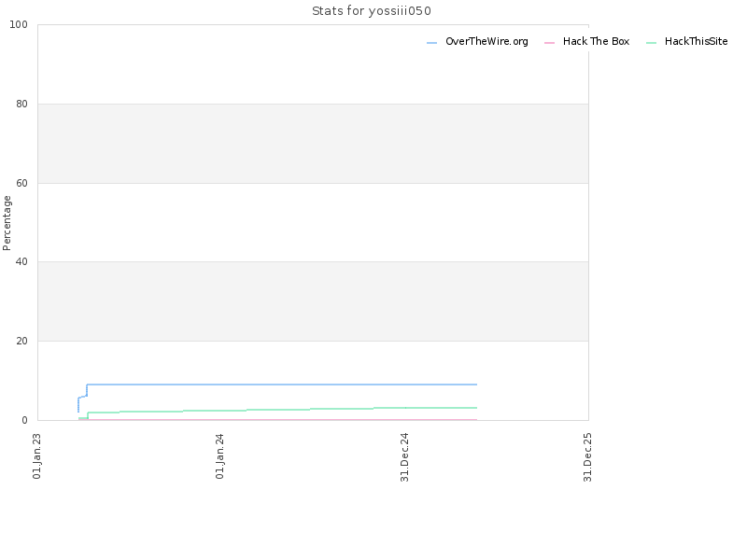This screenshot has height=560, width=747.
Task: Click the 100 tick on the y-axis
Action: (x=19, y=25)
